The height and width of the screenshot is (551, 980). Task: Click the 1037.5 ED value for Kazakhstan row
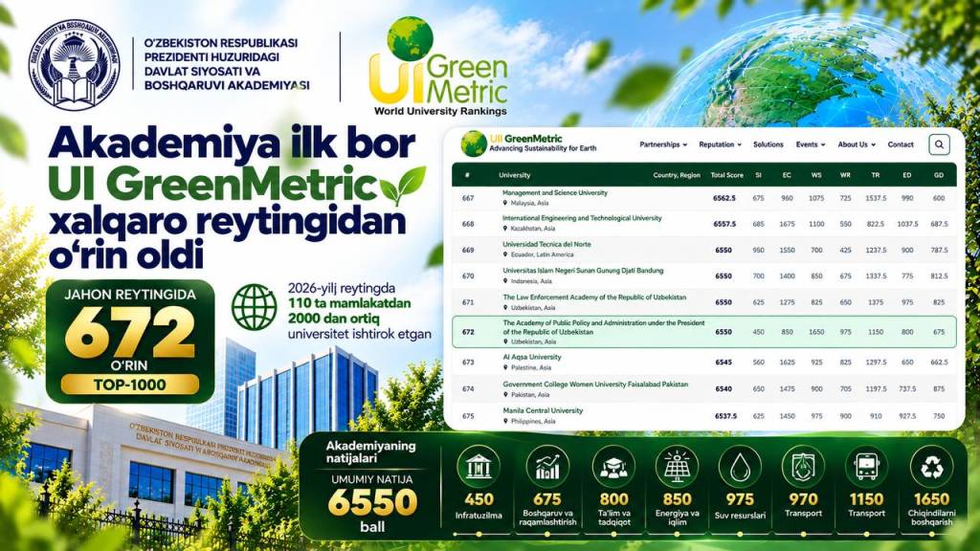point(907,224)
